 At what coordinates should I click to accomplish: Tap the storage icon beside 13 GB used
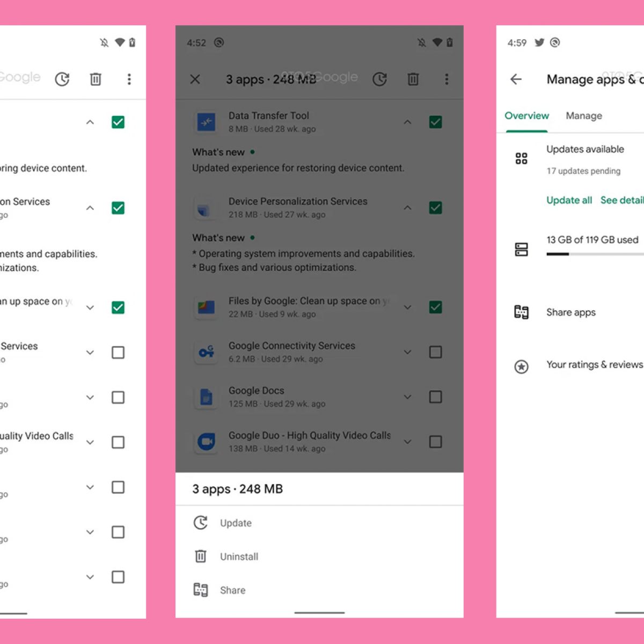[x=521, y=249]
